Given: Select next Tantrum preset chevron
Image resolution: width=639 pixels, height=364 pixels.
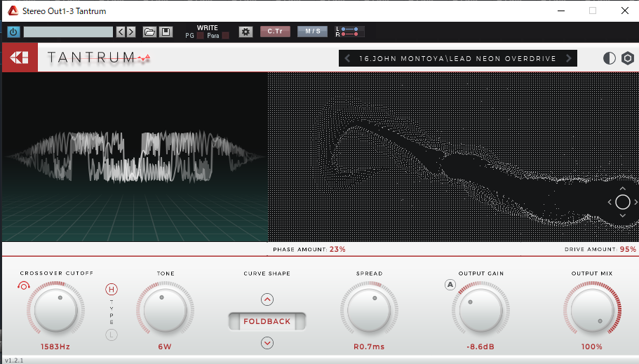Looking at the screenshot, I should click(x=568, y=58).
